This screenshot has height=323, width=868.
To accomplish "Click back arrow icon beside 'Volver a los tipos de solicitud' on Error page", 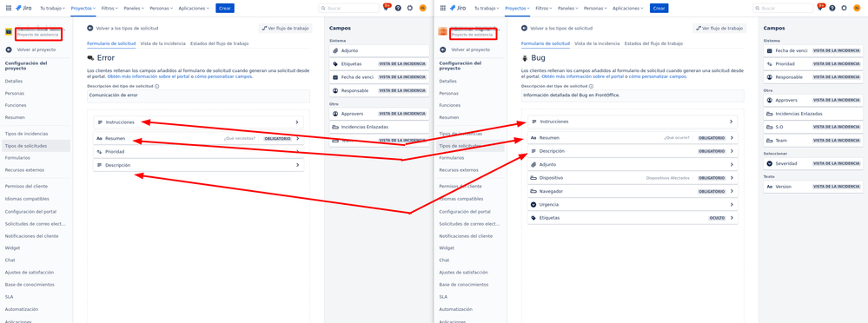I will click(90, 28).
